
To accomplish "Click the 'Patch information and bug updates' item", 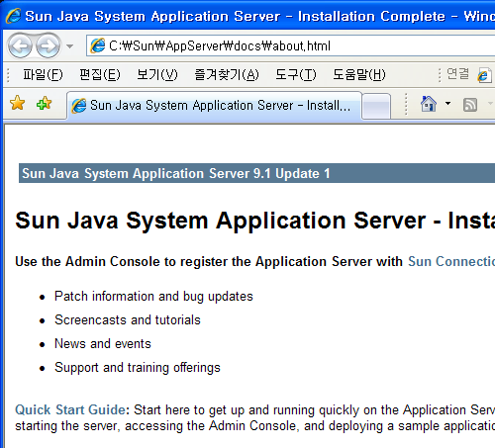I will (x=153, y=297).
